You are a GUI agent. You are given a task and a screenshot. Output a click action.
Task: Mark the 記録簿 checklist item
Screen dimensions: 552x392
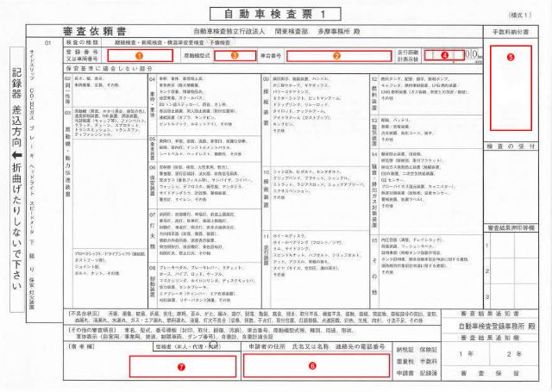(428, 373)
